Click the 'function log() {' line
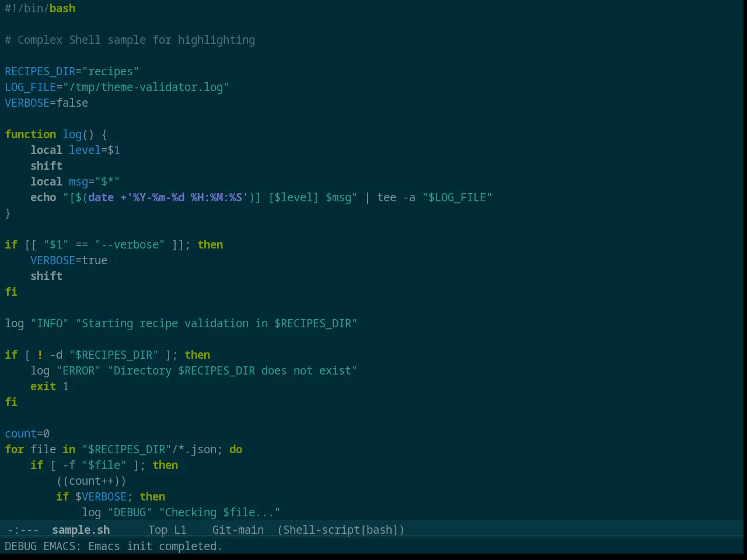This screenshot has width=747, height=560. click(x=56, y=134)
